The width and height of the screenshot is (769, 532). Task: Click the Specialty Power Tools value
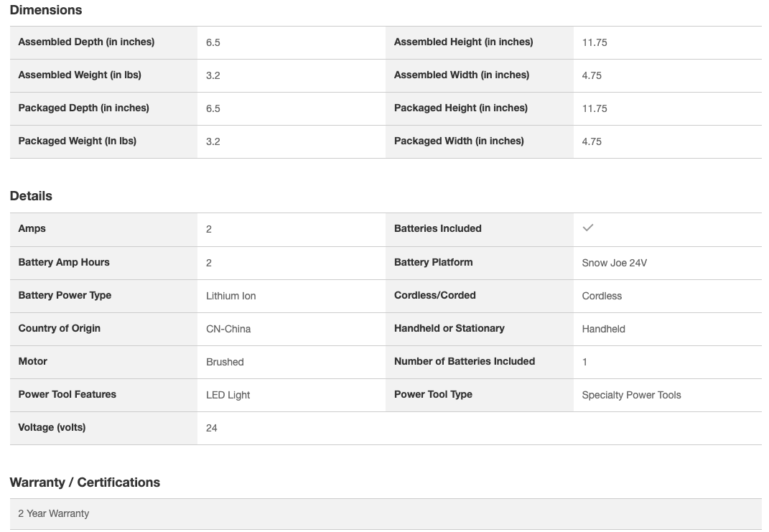coord(631,395)
